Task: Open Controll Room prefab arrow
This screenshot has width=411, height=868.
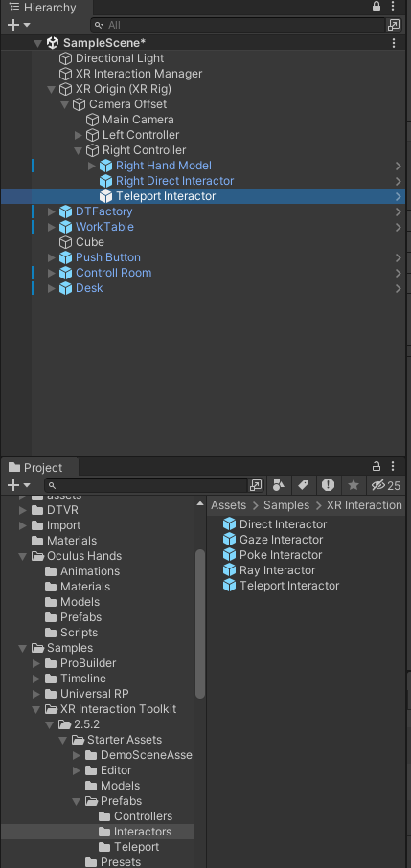Action: pos(399,273)
